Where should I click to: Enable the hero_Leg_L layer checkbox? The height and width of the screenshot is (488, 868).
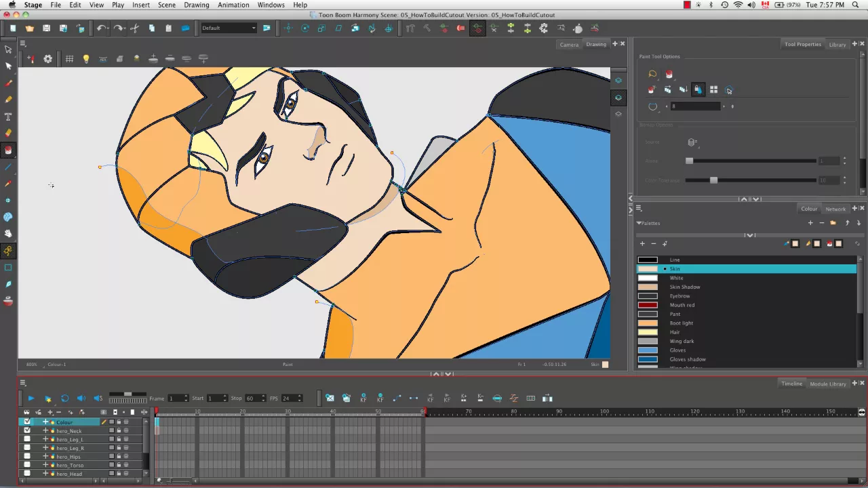coord(27,439)
